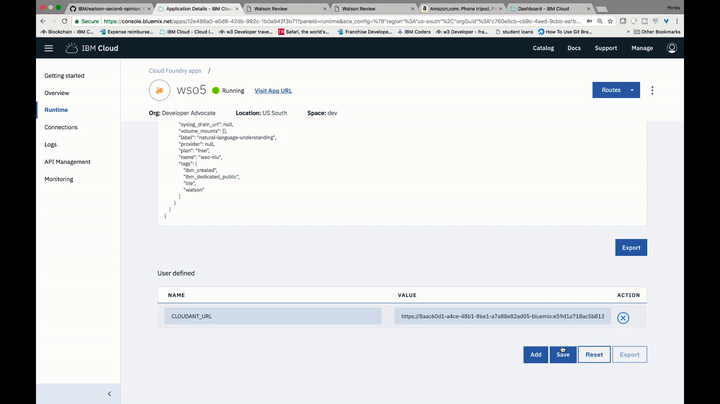The height and width of the screenshot is (404, 720).
Task: Click the wso5 app icon
Action: tap(159, 90)
